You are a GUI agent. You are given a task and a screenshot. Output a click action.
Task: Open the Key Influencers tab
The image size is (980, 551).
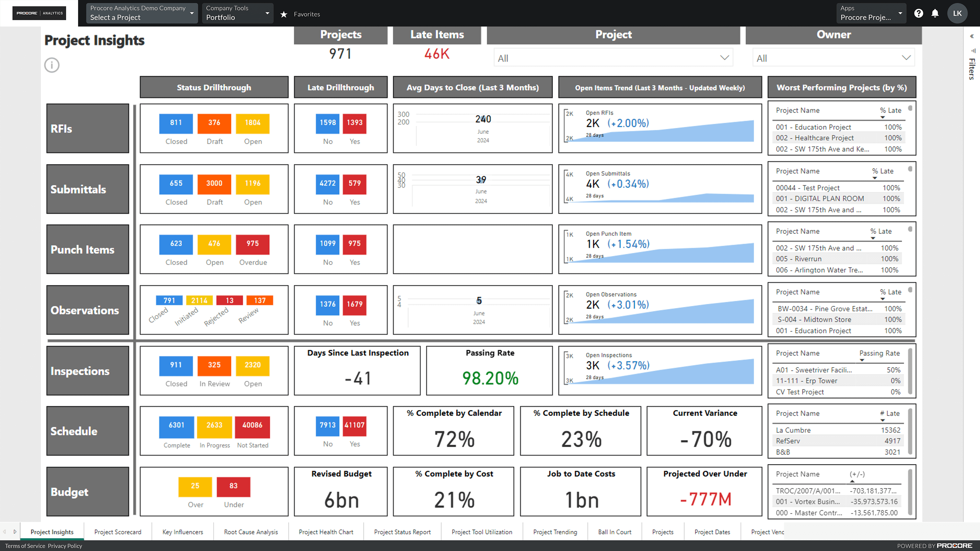point(182,532)
